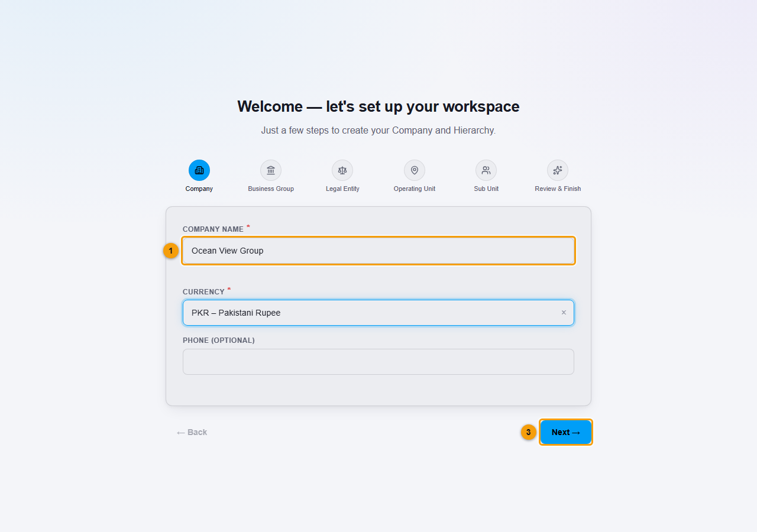Click the "COMPANY NAME" field label
This screenshot has width=757, height=532.
(213, 229)
